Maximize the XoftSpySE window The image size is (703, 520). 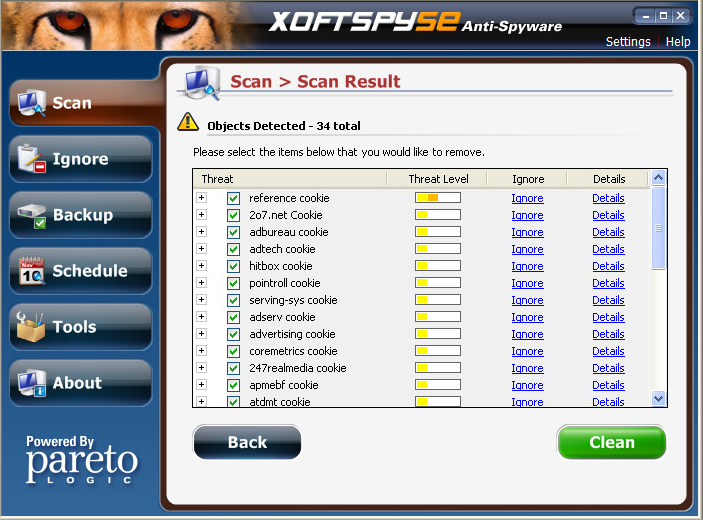664,16
